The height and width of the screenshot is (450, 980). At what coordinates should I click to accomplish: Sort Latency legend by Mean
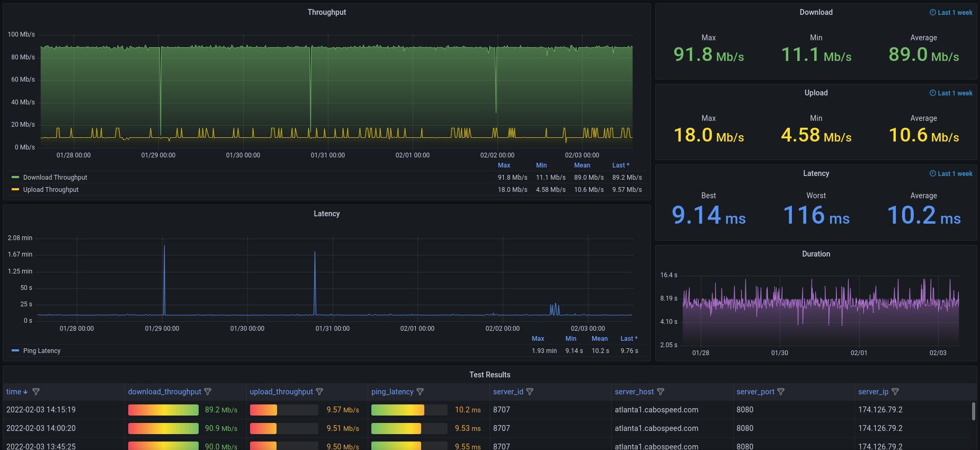(600, 339)
